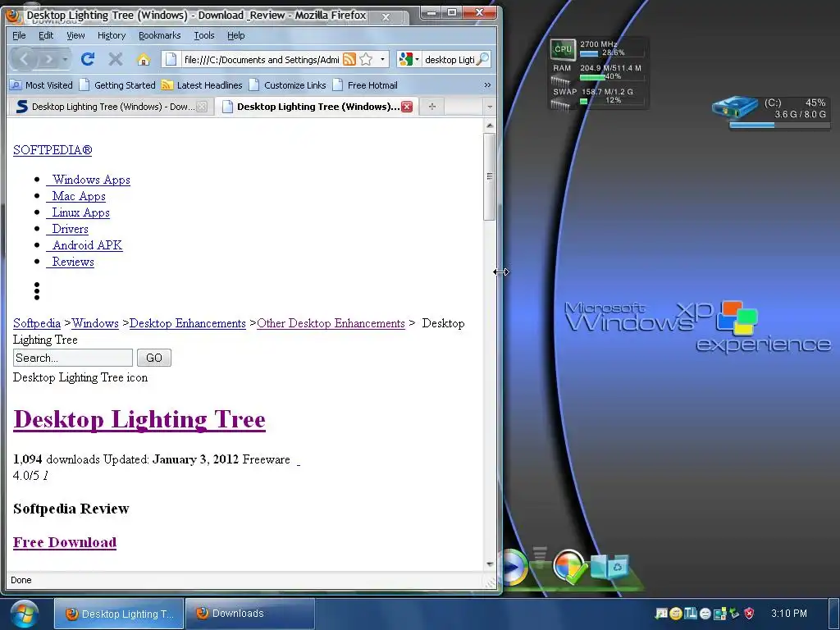Click the Desktop Lighting T... taskbar button
This screenshot has height=630, width=840.
pyautogui.click(x=119, y=614)
